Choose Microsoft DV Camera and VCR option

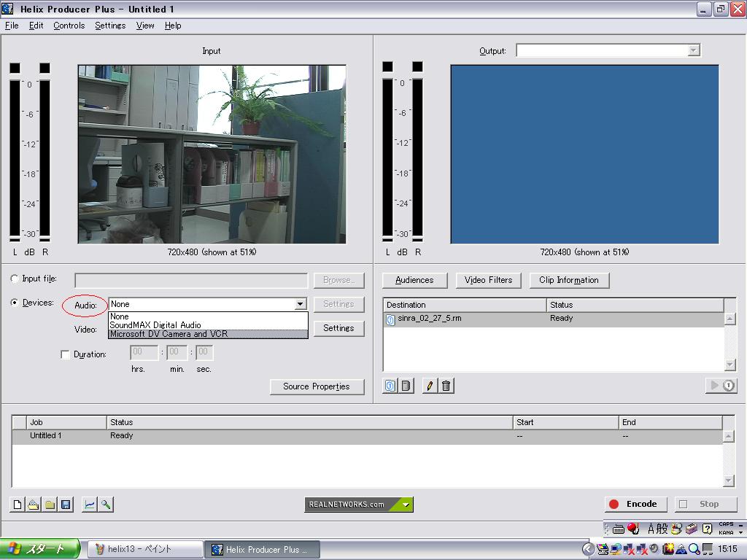tap(208, 334)
